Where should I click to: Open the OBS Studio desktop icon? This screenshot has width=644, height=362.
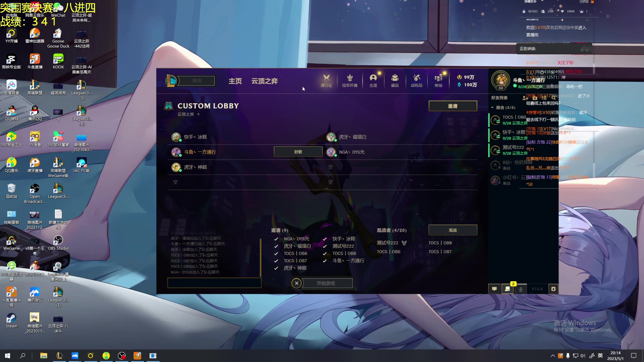[58, 243]
